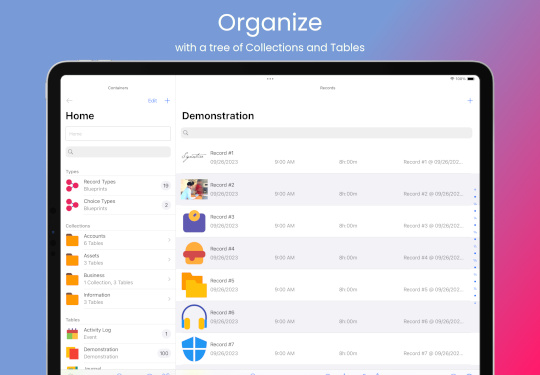Select Activity Log count badge 1
The image size is (540, 375).
click(166, 334)
